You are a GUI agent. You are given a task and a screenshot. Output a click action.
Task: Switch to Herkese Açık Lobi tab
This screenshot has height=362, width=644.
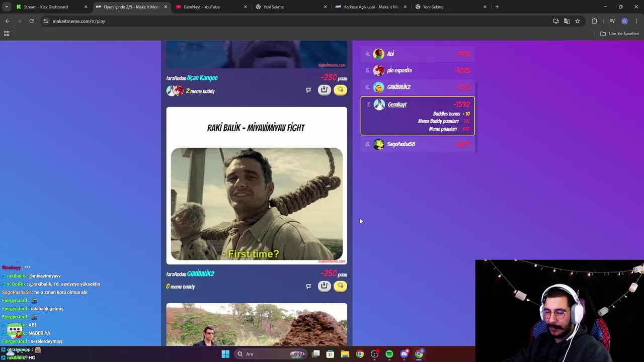(371, 7)
